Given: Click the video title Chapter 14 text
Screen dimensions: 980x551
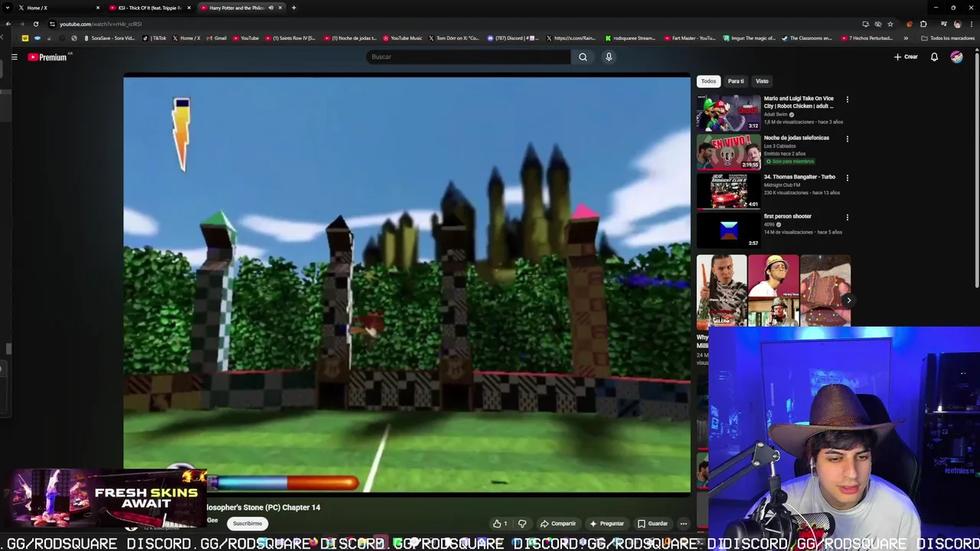Looking at the screenshot, I should (263, 507).
